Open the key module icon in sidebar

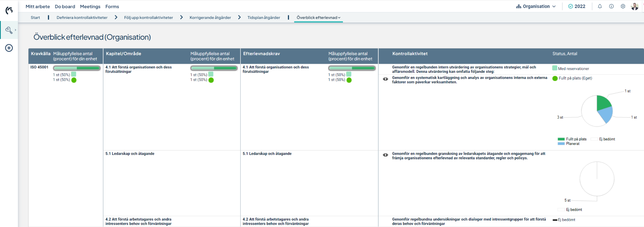[9, 30]
